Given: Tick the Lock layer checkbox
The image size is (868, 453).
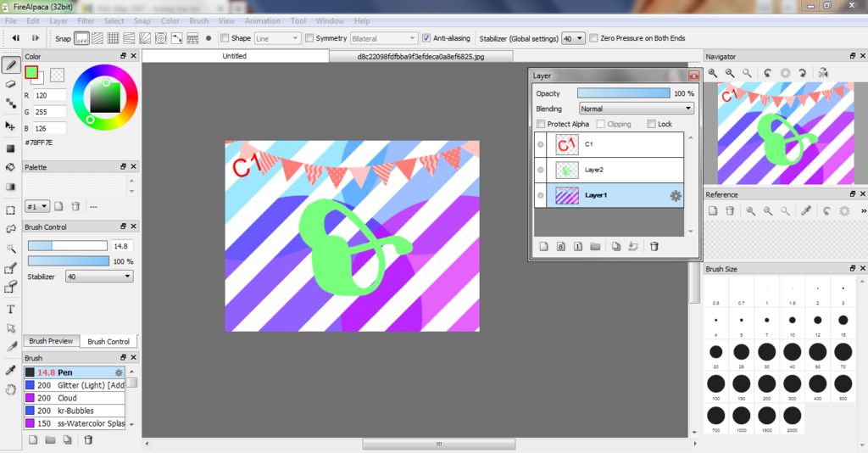Looking at the screenshot, I should (652, 124).
